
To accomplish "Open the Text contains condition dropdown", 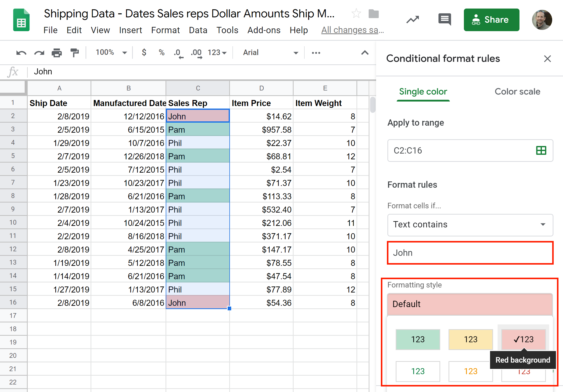I will coord(470,225).
